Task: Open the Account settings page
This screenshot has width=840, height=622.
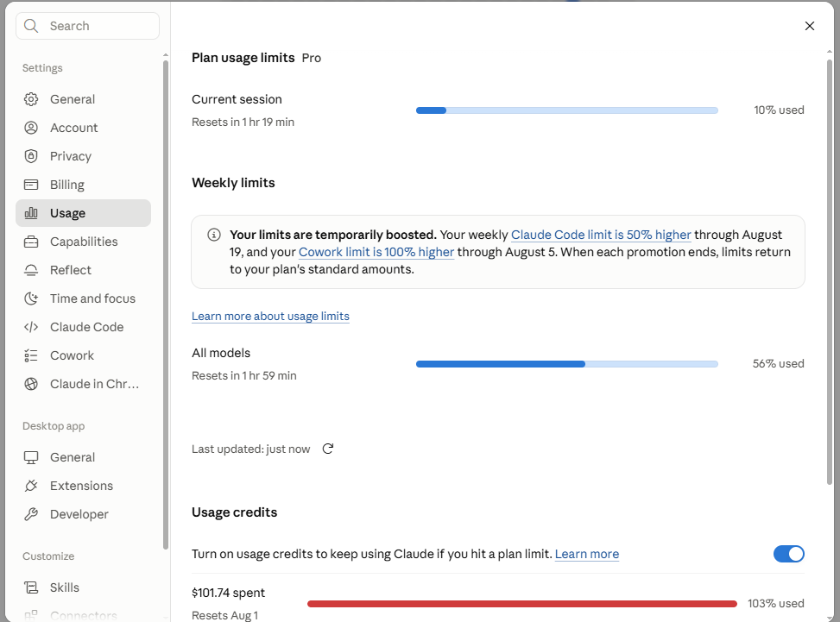Action: [x=84, y=128]
